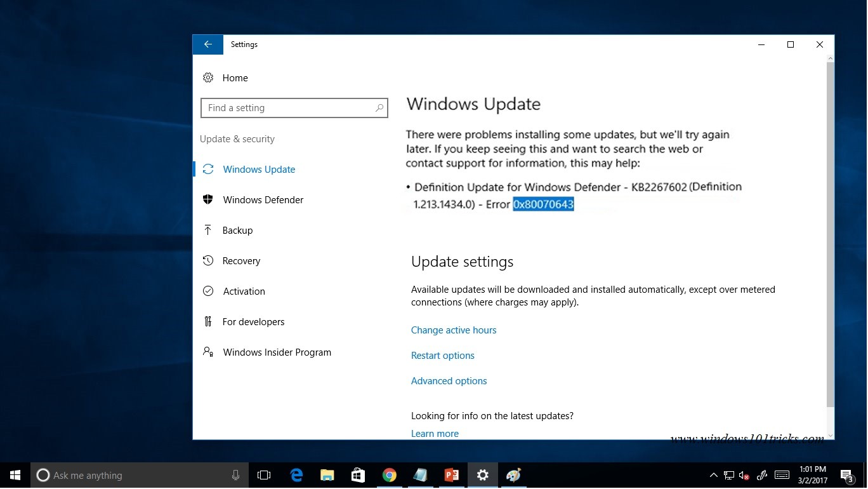Open Home via the gear icon
Image resolution: width=868 pixels, height=489 pixels.
pyautogui.click(x=208, y=77)
